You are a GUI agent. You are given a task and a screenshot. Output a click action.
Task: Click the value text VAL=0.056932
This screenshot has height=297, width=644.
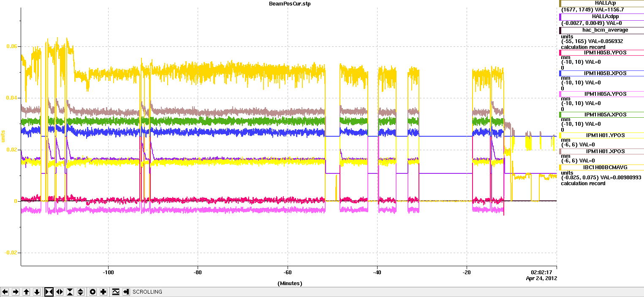click(606, 41)
